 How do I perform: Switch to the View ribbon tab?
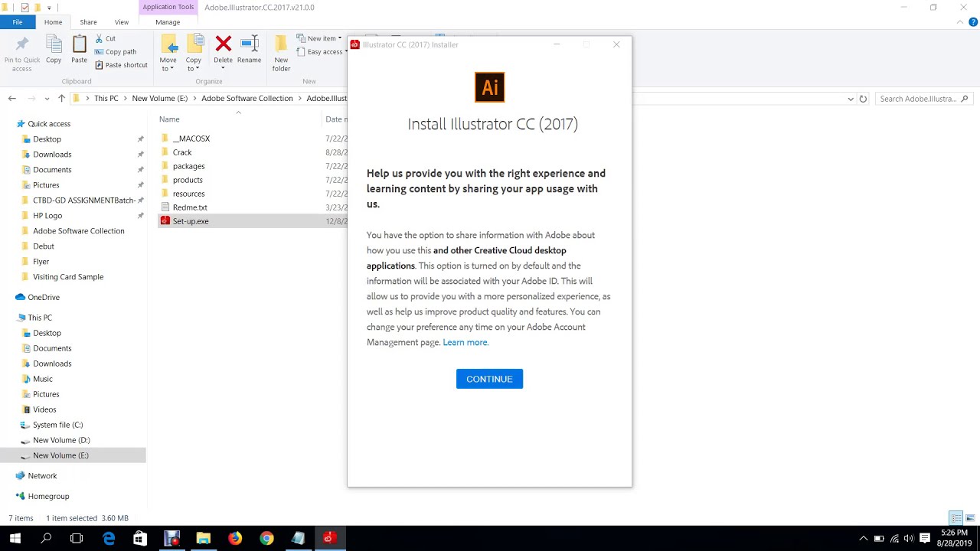click(x=122, y=22)
